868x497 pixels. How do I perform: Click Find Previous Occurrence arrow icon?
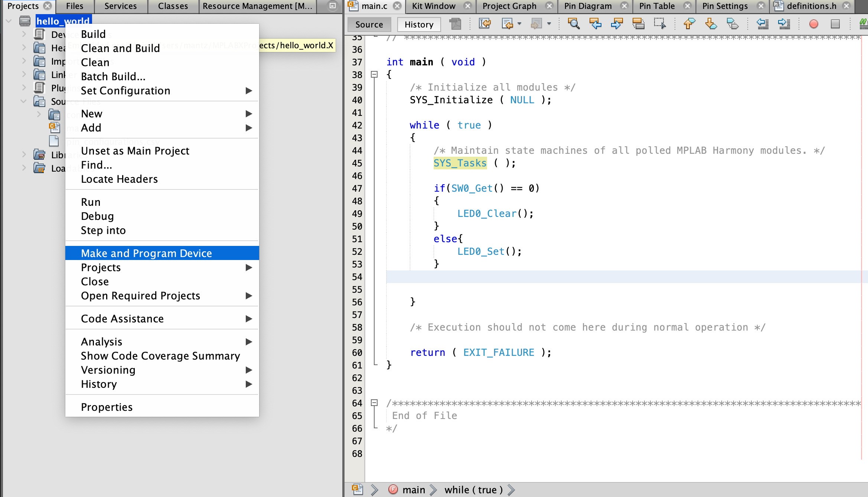tap(595, 24)
